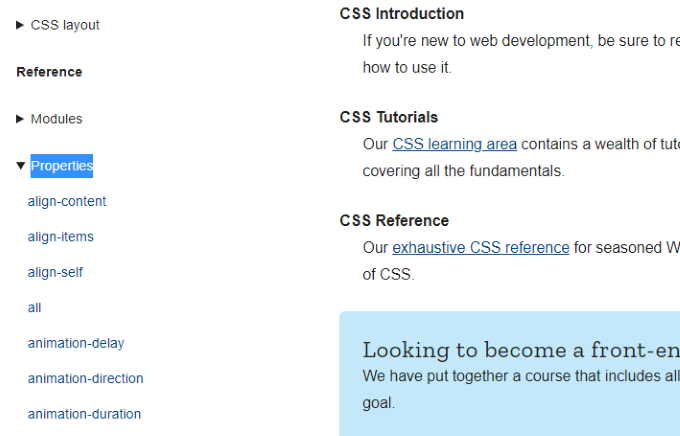
Task: Open the align-self property link
Action: click(x=55, y=272)
